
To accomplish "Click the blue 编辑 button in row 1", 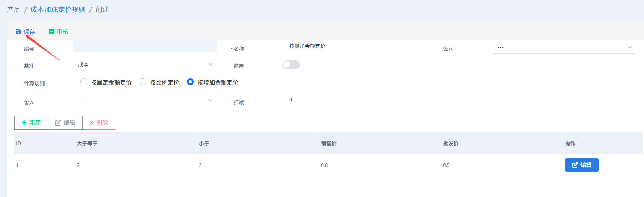I will tap(581, 165).
